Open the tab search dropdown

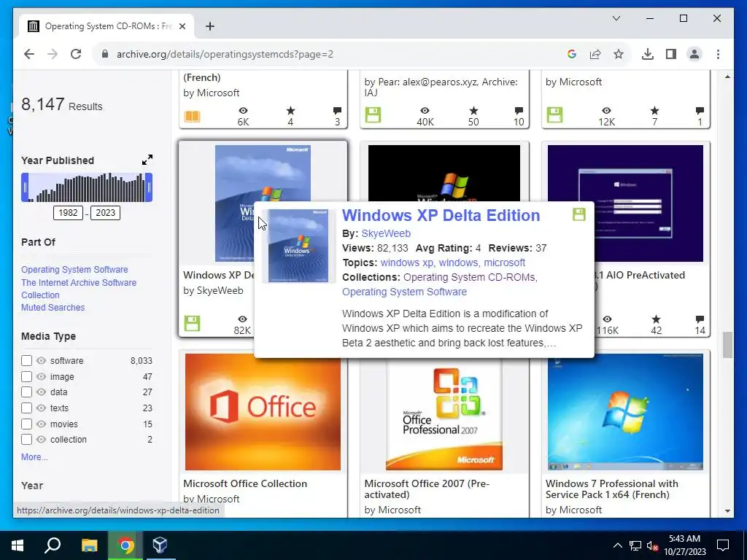click(x=616, y=18)
